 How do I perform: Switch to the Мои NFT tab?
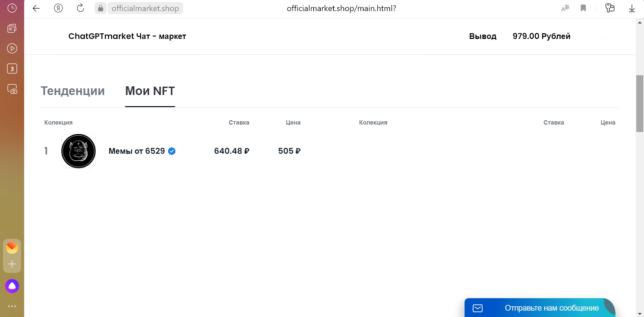[150, 91]
